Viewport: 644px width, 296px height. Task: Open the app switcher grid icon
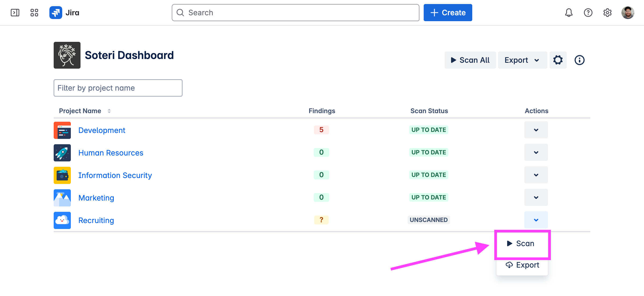tap(34, 13)
